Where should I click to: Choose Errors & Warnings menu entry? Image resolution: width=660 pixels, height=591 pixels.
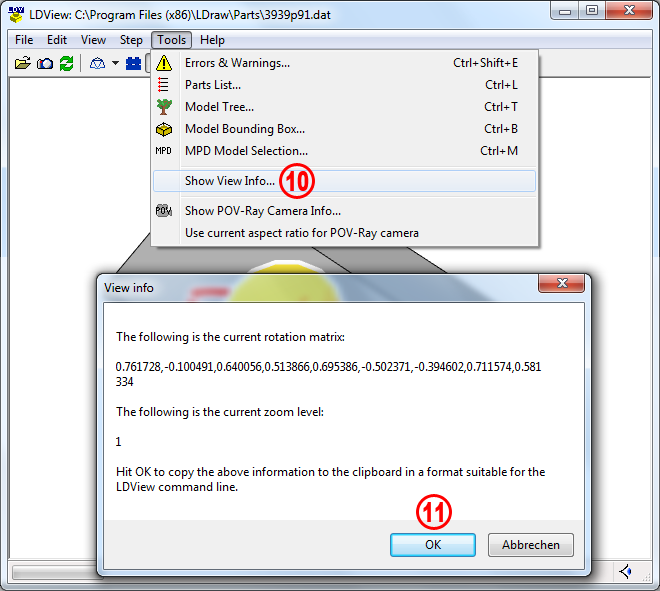click(x=344, y=63)
